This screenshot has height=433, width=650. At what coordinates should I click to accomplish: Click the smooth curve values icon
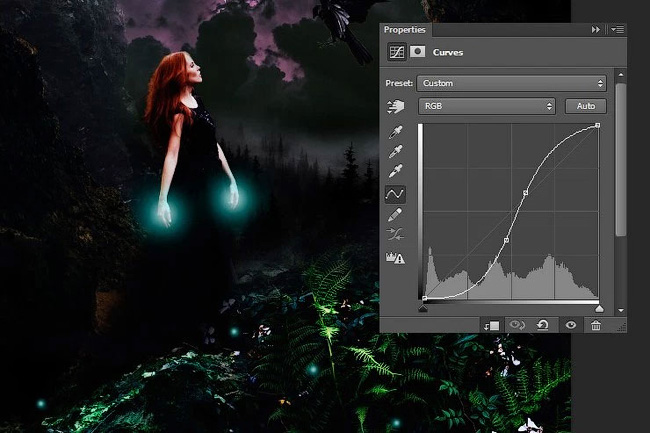point(395,235)
